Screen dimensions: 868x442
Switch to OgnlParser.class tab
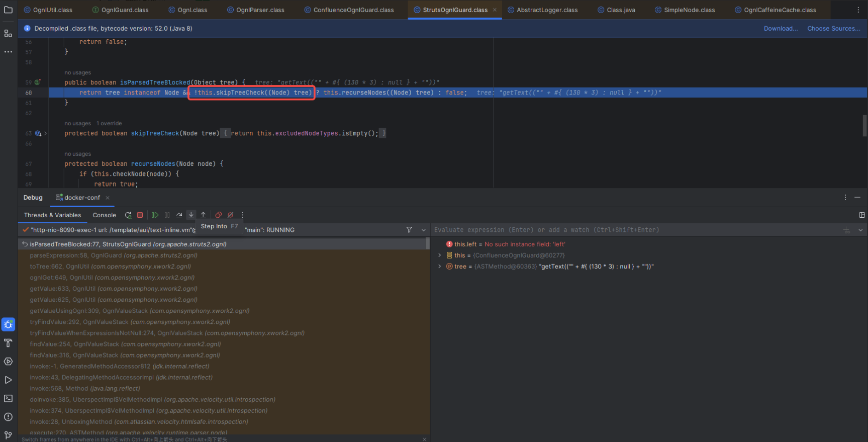point(255,10)
